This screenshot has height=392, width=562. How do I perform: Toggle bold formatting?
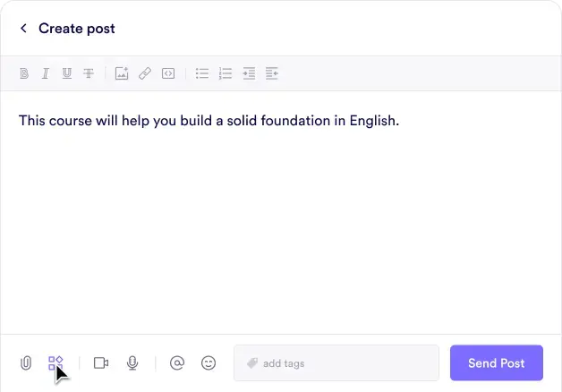[24, 73]
